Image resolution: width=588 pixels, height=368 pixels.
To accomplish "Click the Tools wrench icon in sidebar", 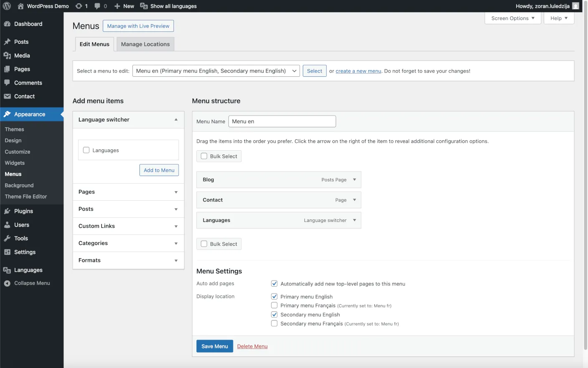I will (x=7, y=238).
